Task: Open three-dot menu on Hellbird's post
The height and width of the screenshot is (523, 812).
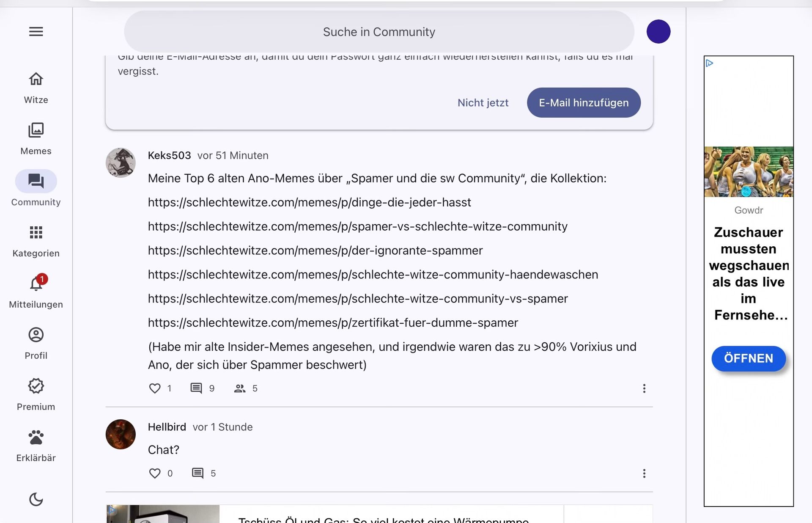Action: click(x=644, y=473)
